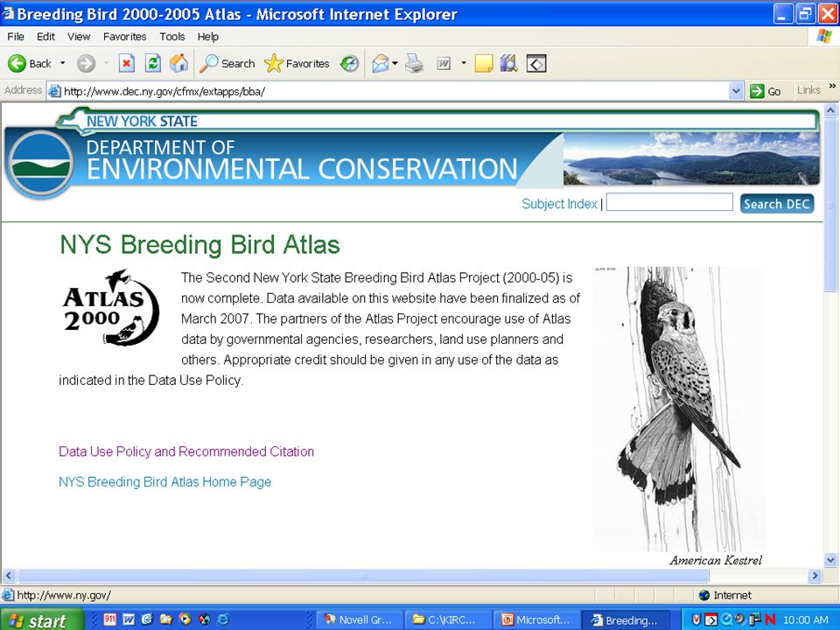Image resolution: width=840 pixels, height=630 pixels.
Task: Click the system tray clock 10:00 AM
Action: tap(805, 619)
